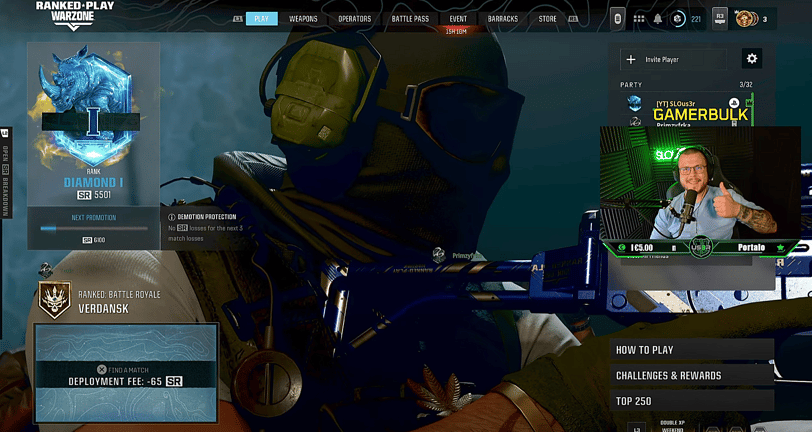Click the SR 6100 promotion target
Screen dimensions: 812x432
(x=94, y=240)
